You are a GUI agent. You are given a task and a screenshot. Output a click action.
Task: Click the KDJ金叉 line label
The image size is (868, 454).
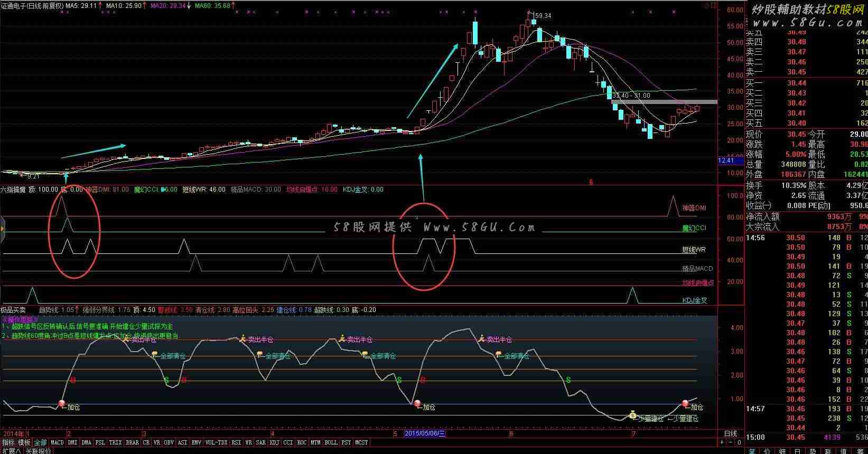[x=695, y=300]
